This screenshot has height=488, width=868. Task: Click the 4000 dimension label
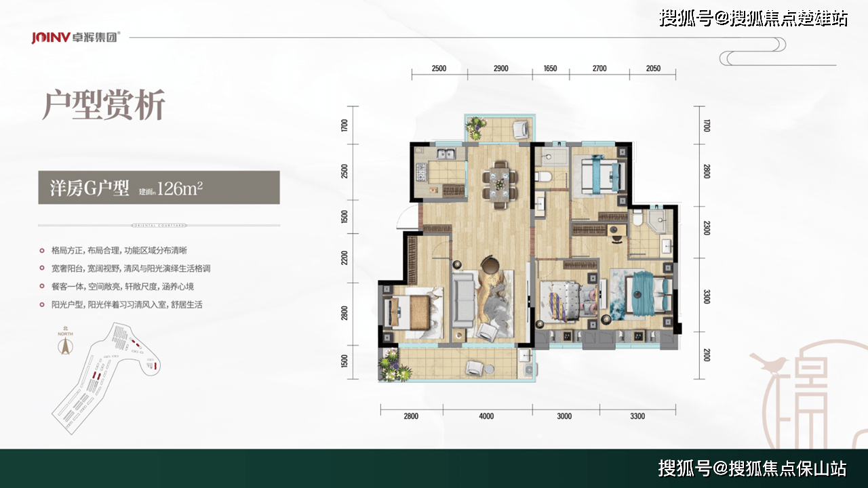486,416
